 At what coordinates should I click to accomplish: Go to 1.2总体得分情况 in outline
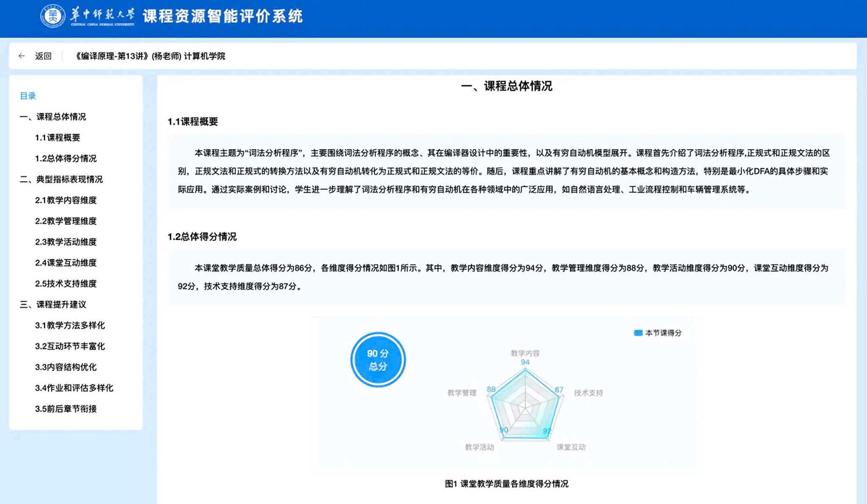coord(66,158)
